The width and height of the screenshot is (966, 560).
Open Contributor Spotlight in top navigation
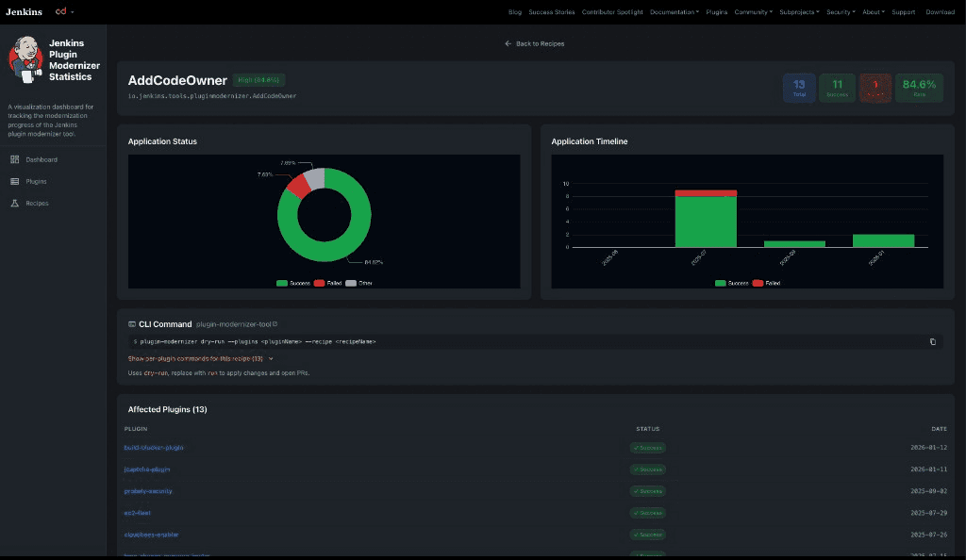[x=612, y=11]
